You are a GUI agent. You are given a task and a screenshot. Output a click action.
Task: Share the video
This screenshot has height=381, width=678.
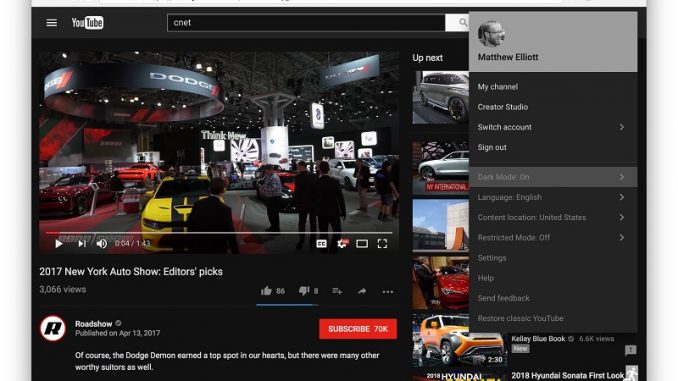362,291
